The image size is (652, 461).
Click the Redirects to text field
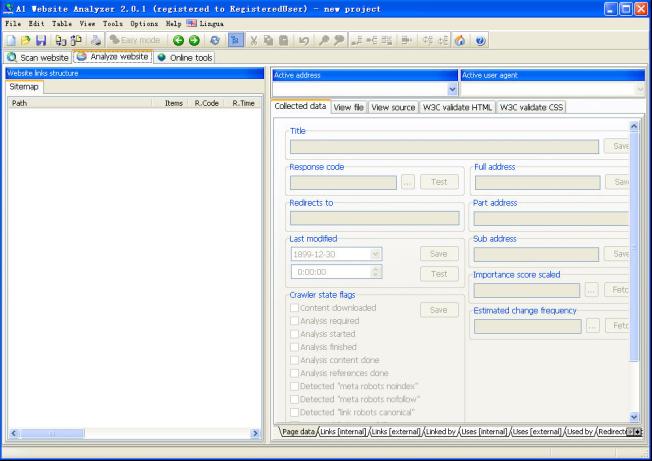coord(375,218)
